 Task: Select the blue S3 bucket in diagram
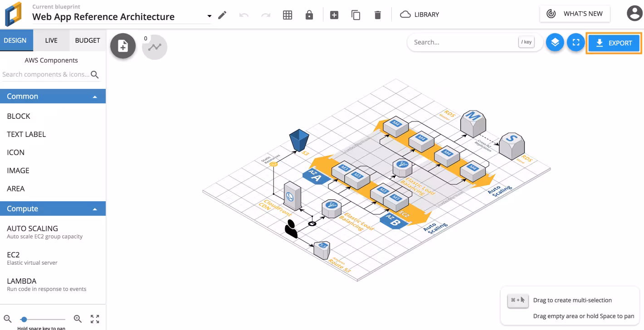[x=299, y=140]
